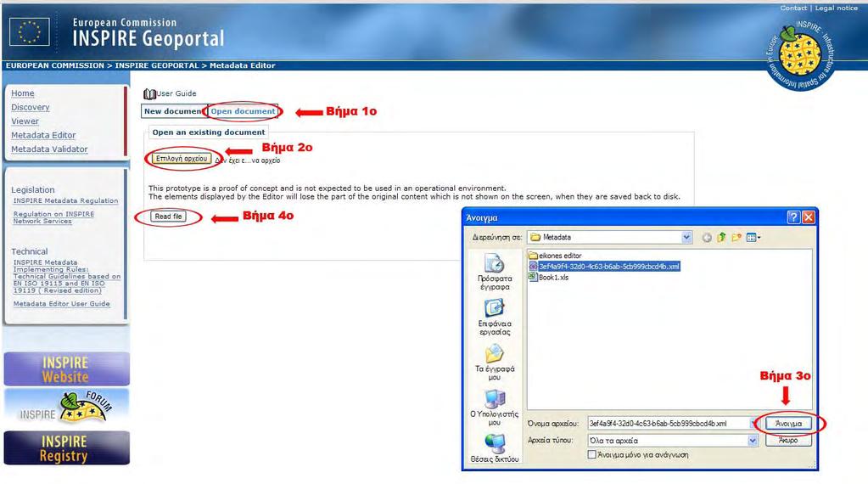Open the INSPIRE Registry banner
868x484 pixels.
click(66, 448)
